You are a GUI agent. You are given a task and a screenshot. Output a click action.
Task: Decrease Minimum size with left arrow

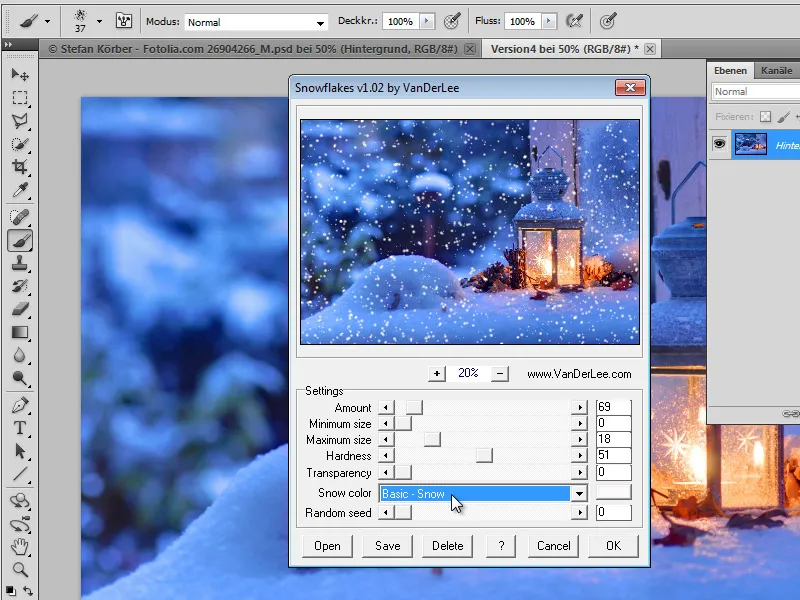pos(386,423)
